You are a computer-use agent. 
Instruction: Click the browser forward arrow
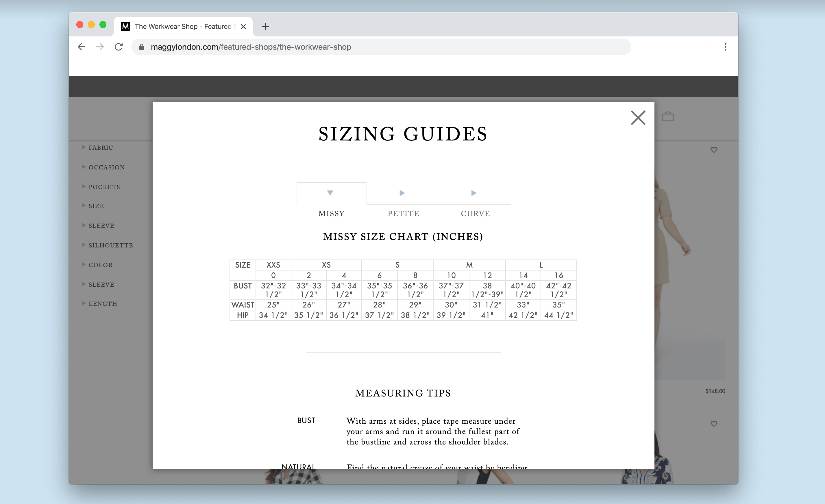click(100, 47)
